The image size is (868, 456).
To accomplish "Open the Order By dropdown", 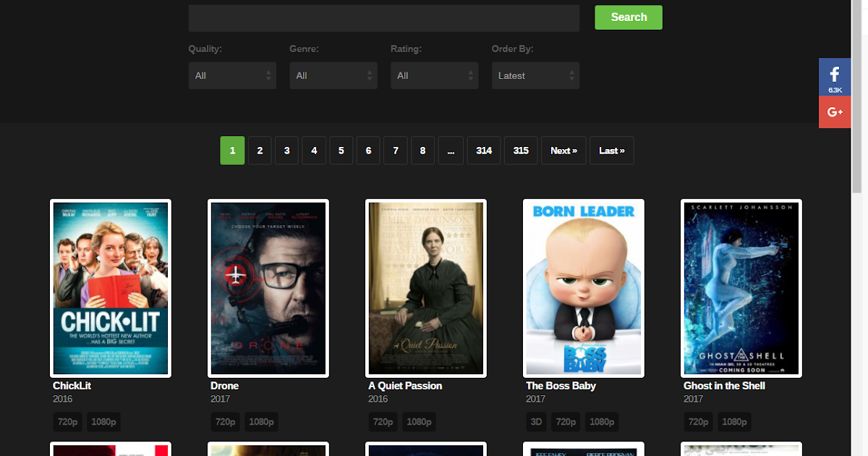I will pyautogui.click(x=536, y=75).
